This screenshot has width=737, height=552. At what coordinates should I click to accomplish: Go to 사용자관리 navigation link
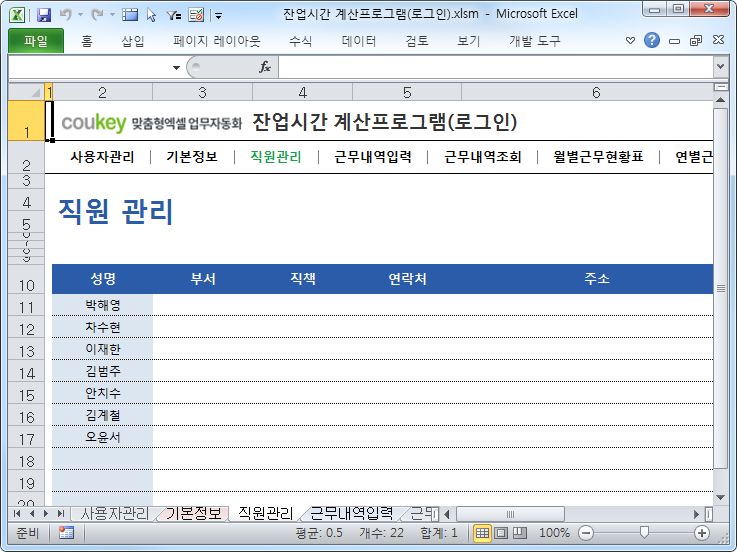click(102, 157)
